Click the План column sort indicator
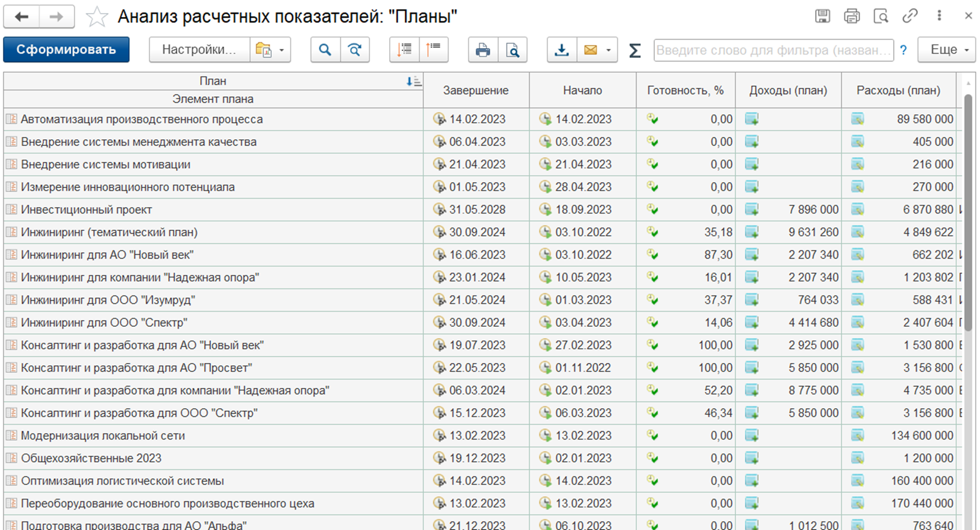 click(x=414, y=81)
